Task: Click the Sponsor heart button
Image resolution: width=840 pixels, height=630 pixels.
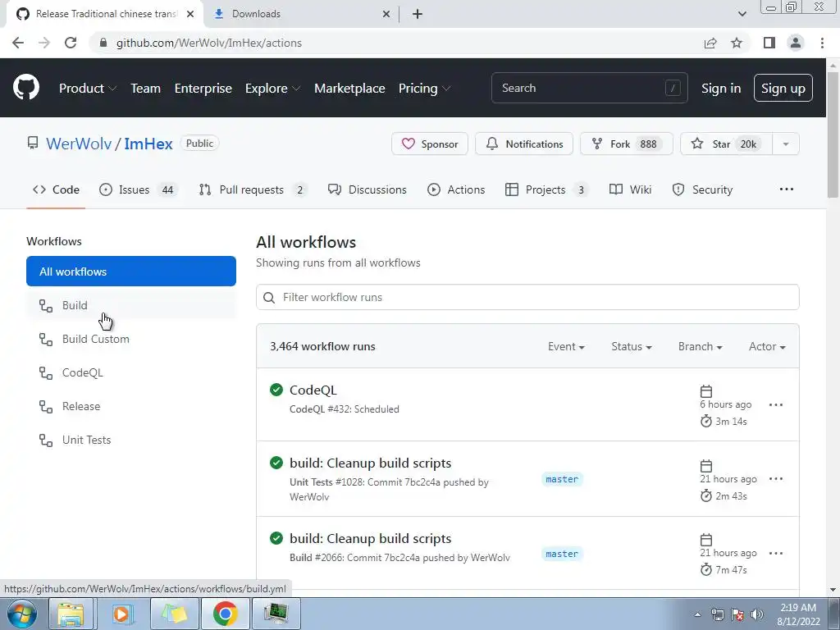Action: click(430, 144)
